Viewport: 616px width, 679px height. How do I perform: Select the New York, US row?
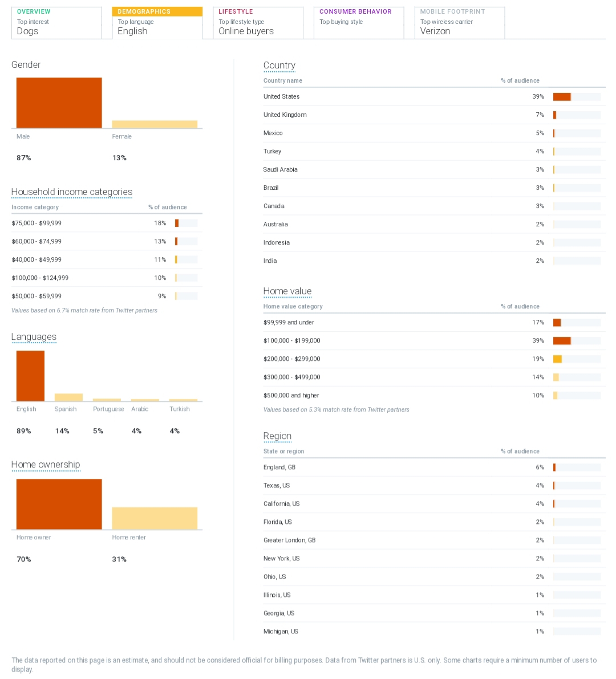pos(434,558)
